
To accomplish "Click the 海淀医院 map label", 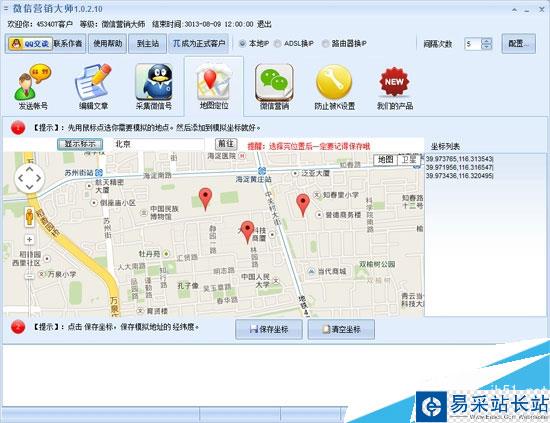I will [222, 156].
